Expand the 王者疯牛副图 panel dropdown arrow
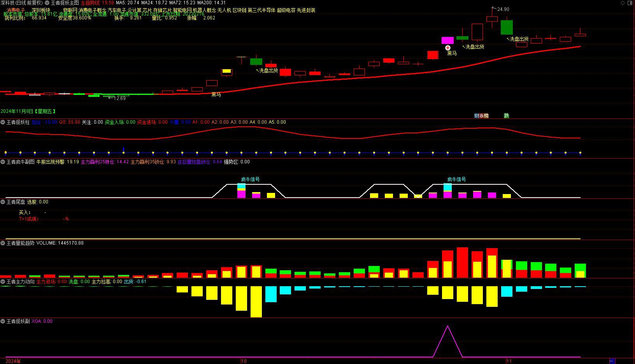 point(3,162)
